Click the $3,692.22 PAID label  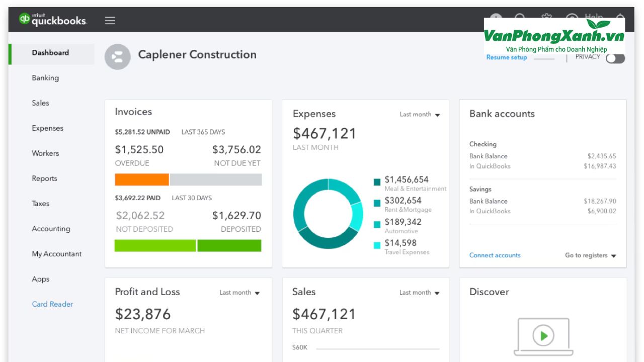(x=138, y=198)
